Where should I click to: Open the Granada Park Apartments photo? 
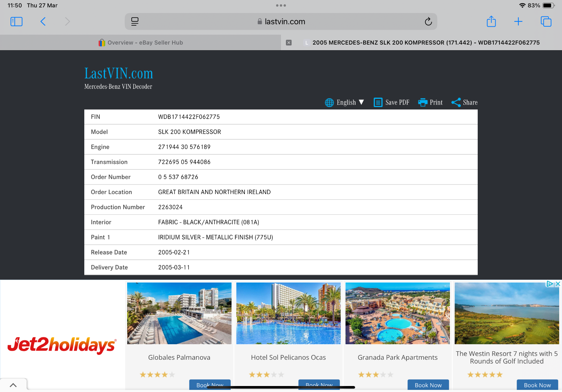click(398, 313)
